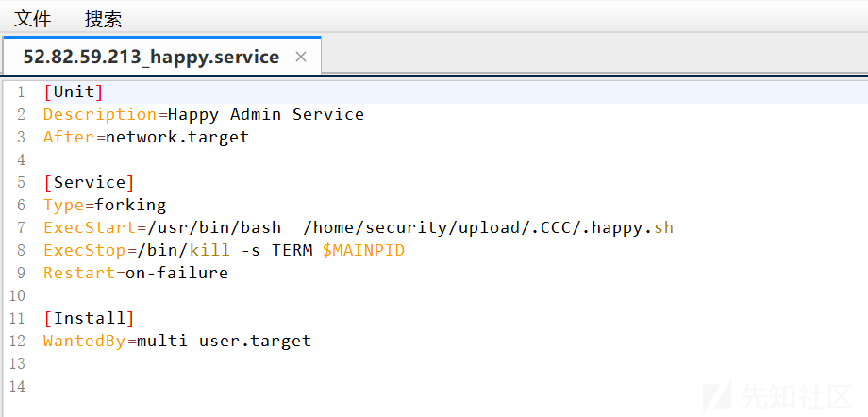Open the 搜索 menu
868x417 pixels.
104,19
